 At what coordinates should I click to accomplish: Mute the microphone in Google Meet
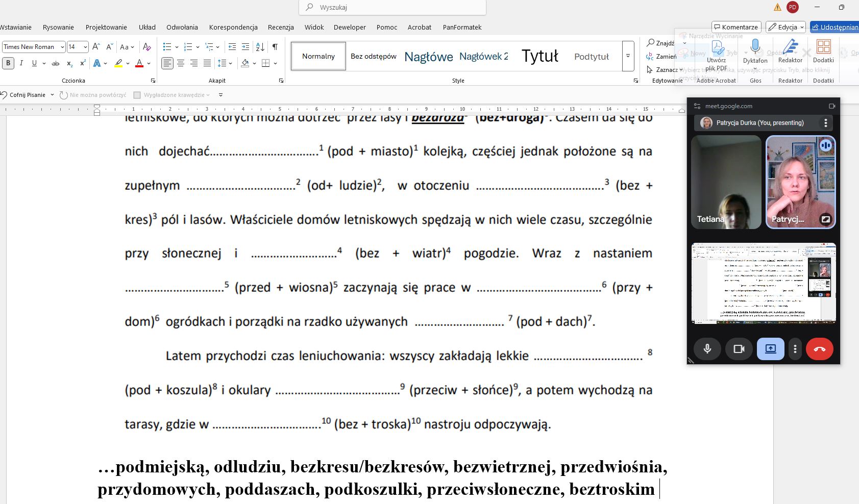[x=707, y=349]
